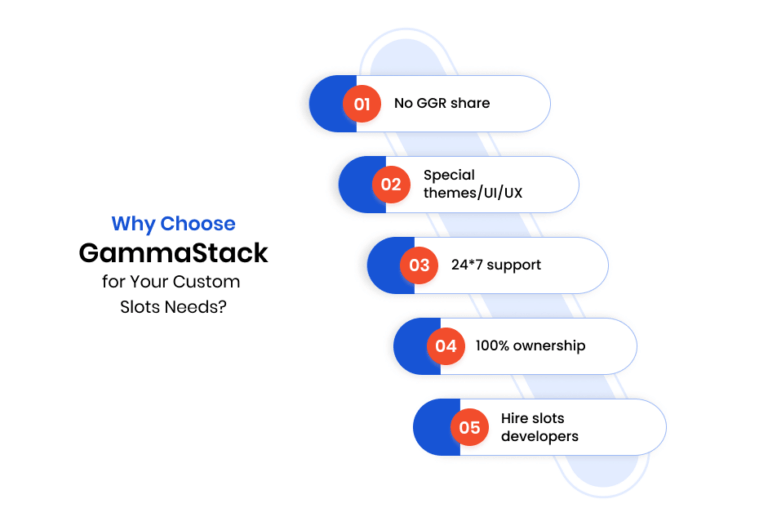The width and height of the screenshot is (768, 526).
Task: Click the GammaStack bold title
Action: pos(173,253)
